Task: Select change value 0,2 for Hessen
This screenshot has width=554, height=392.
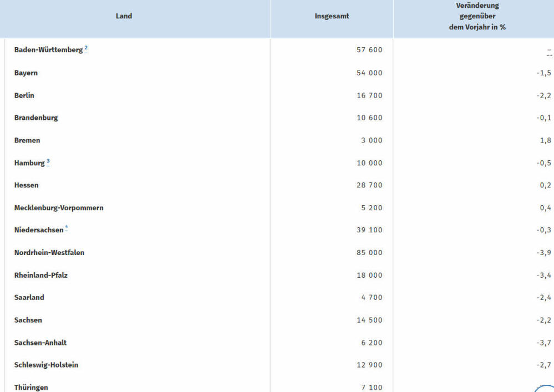Action: 545,185
